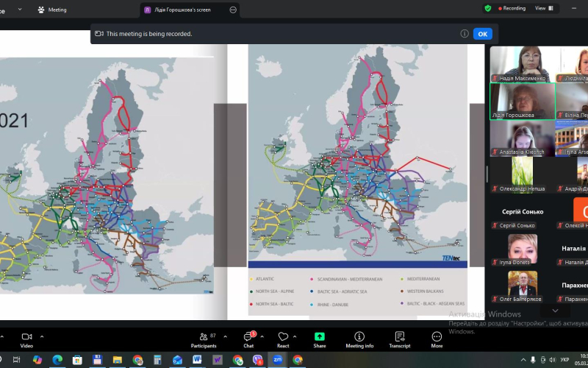Open the Participants panel
This screenshot has width=588, height=368.
click(x=203, y=339)
